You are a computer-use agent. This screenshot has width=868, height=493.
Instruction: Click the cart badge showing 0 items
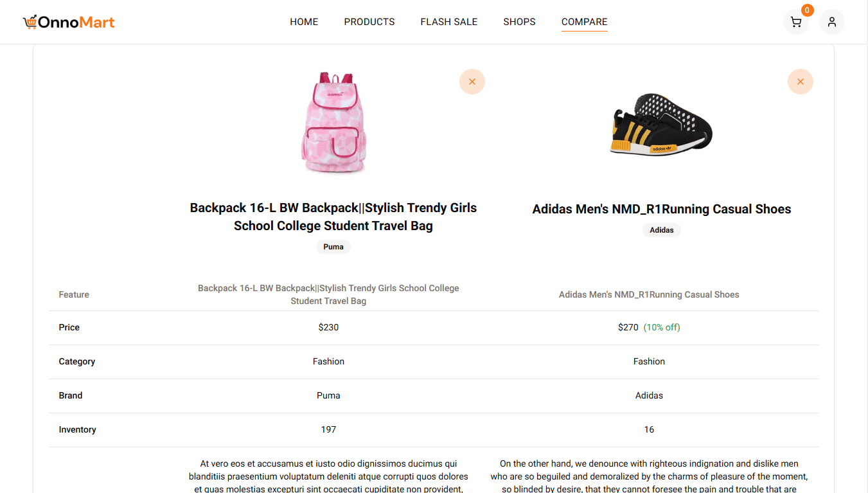point(806,10)
